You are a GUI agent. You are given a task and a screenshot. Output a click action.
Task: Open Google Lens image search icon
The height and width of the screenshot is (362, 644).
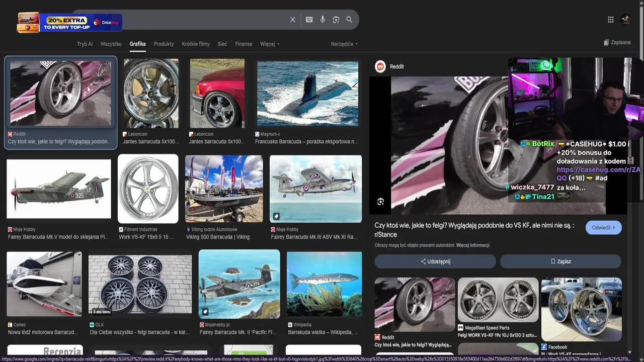pos(336,20)
